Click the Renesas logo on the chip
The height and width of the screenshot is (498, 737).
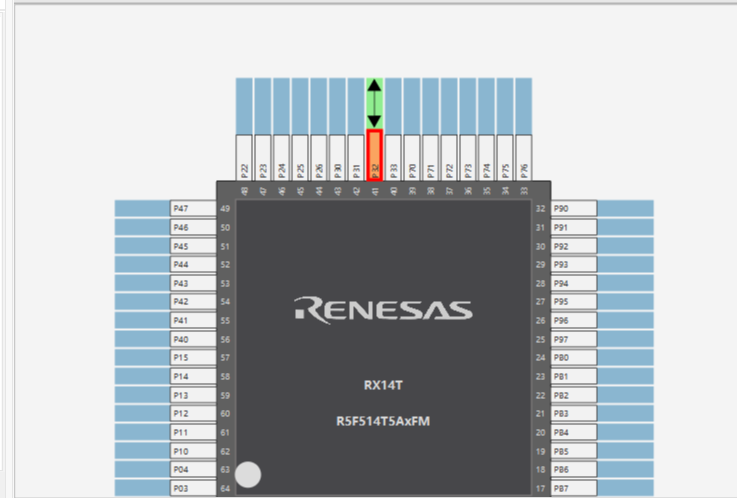pyautogui.click(x=383, y=310)
